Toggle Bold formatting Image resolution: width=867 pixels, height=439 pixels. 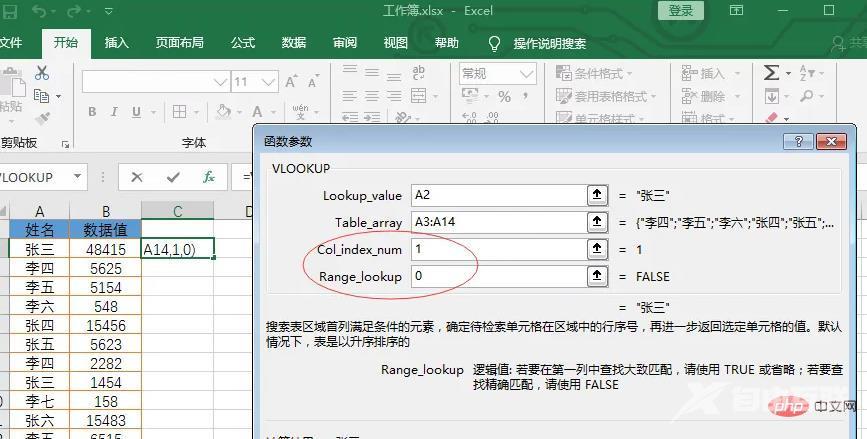(x=92, y=112)
